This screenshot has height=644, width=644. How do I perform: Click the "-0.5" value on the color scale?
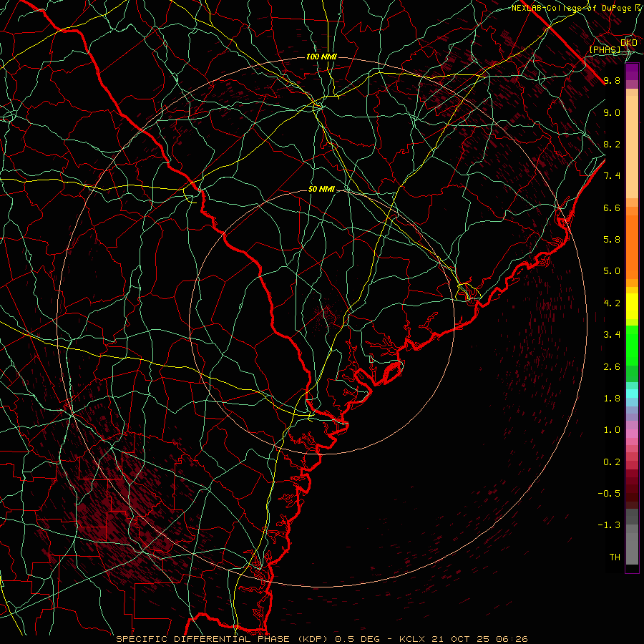[609, 494]
